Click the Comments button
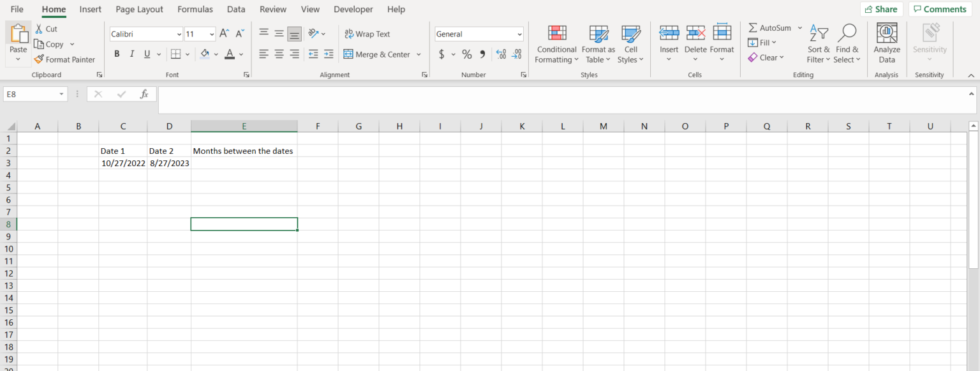Image resolution: width=980 pixels, height=371 pixels. [940, 9]
